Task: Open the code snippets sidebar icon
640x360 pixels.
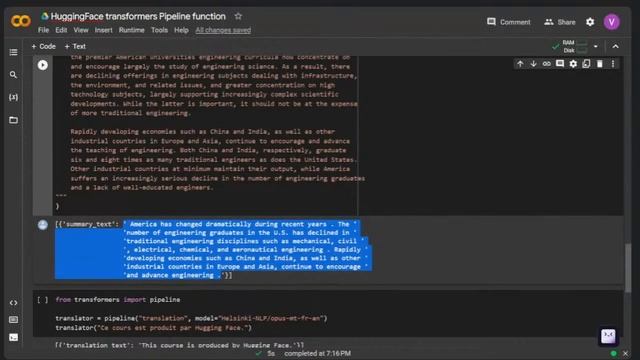Action: pos(13,303)
